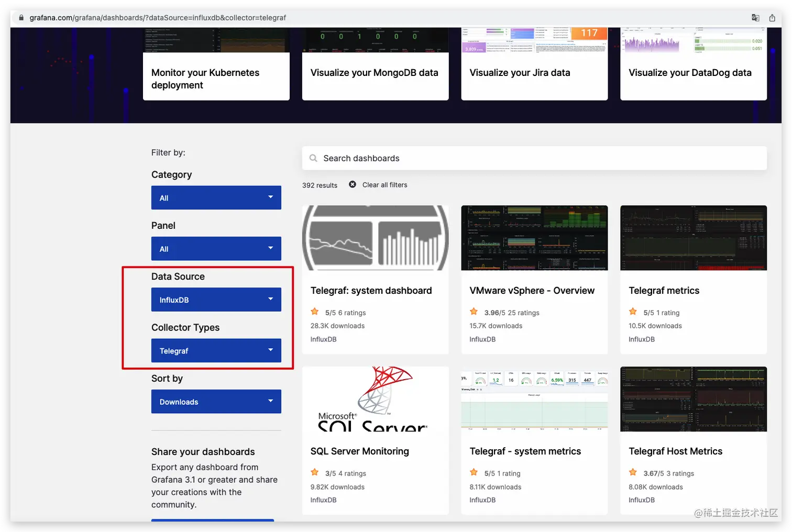792x532 pixels.
Task: Click Telegraf: system dashboard thumbnail image
Action: 376,238
